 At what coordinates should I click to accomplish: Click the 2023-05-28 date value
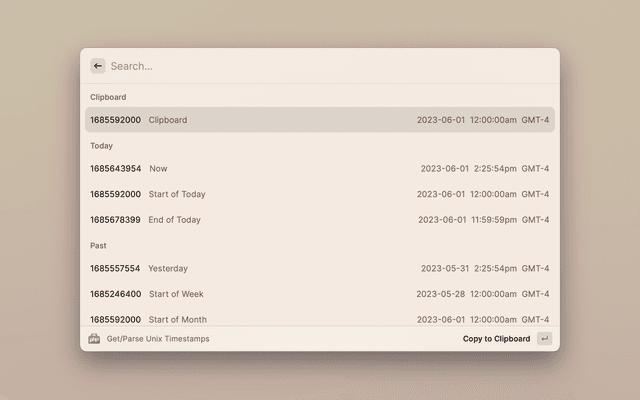[441, 294]
